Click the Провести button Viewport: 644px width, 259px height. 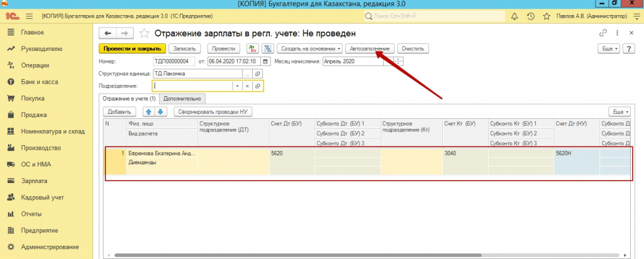(x=223, y=48)
